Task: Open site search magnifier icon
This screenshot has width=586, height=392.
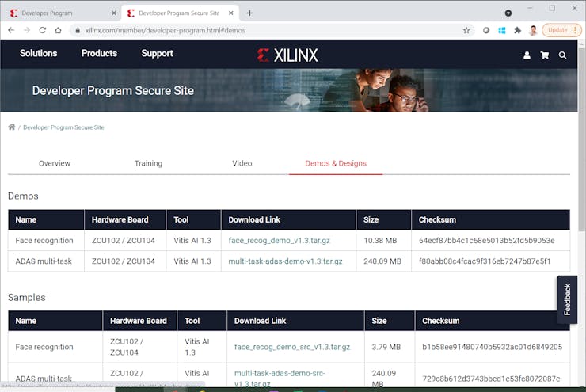Action: (562, 55)
